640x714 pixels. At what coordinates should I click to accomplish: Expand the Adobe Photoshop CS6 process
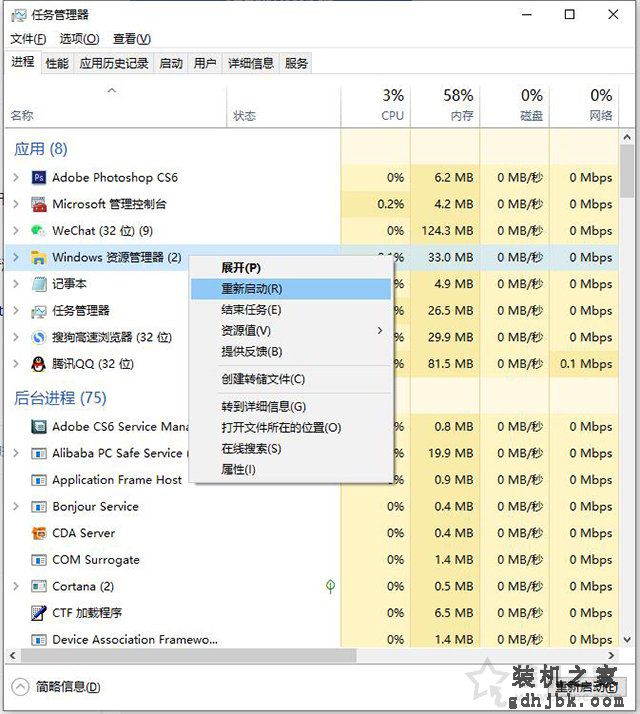[x=16, y=177]
